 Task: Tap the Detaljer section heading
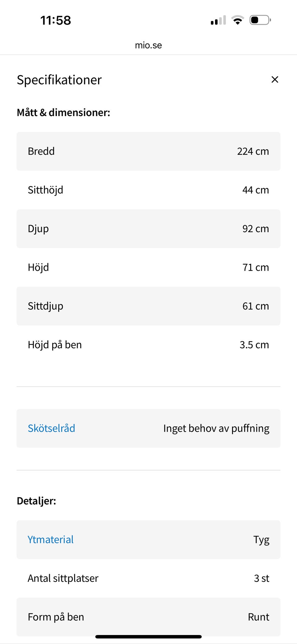tap(37, 501)
